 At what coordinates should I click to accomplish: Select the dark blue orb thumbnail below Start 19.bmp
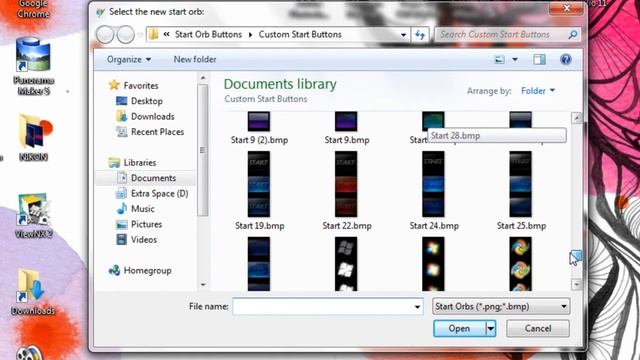coord(259,264)
